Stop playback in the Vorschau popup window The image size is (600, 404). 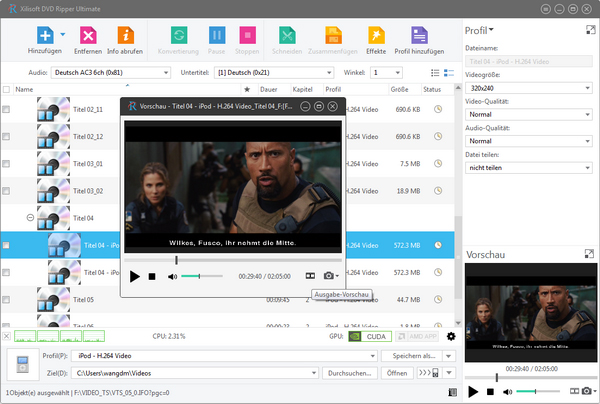point(152,276)
